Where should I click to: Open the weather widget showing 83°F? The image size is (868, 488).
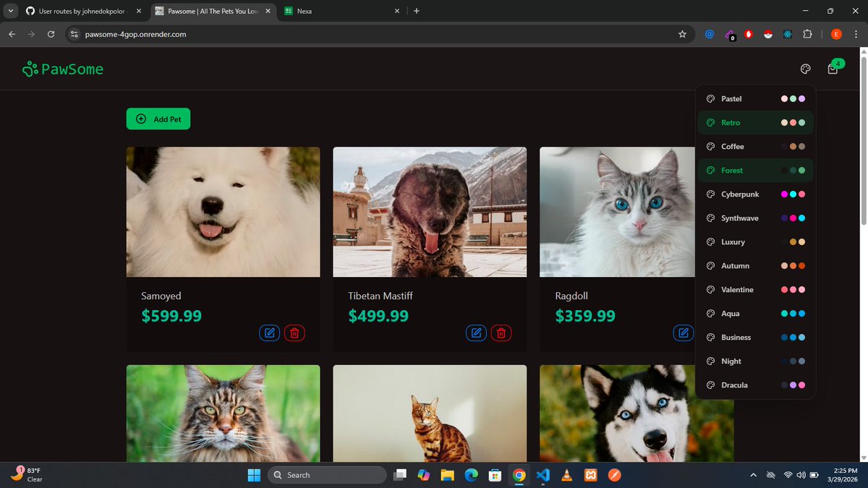pyautogui.click(x=27, y=474)
